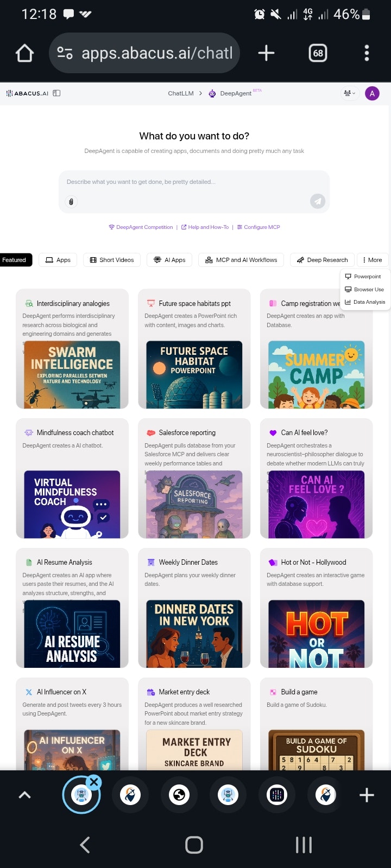The image size is (391, 868).
Task: Open site settings icon in address bar
Action: point(65,53)
